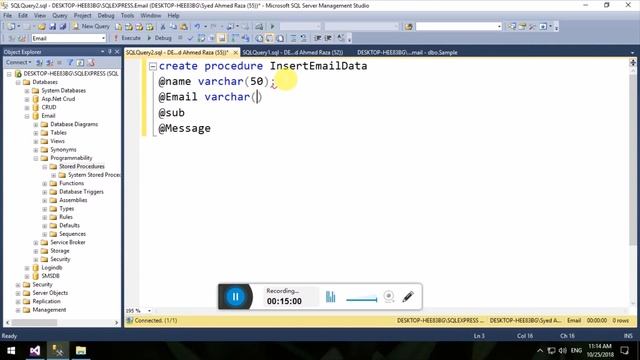Image resolution: width=640 pixels, height=360 pixels.
Task: Open the taskbar notification center icon
Action: pyautogui.click(x=624, y=351)
